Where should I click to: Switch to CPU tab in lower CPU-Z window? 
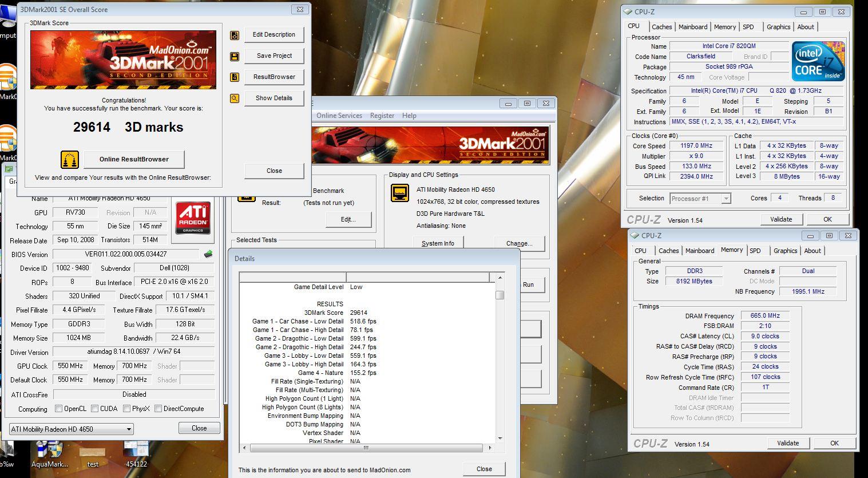(640, 251)
